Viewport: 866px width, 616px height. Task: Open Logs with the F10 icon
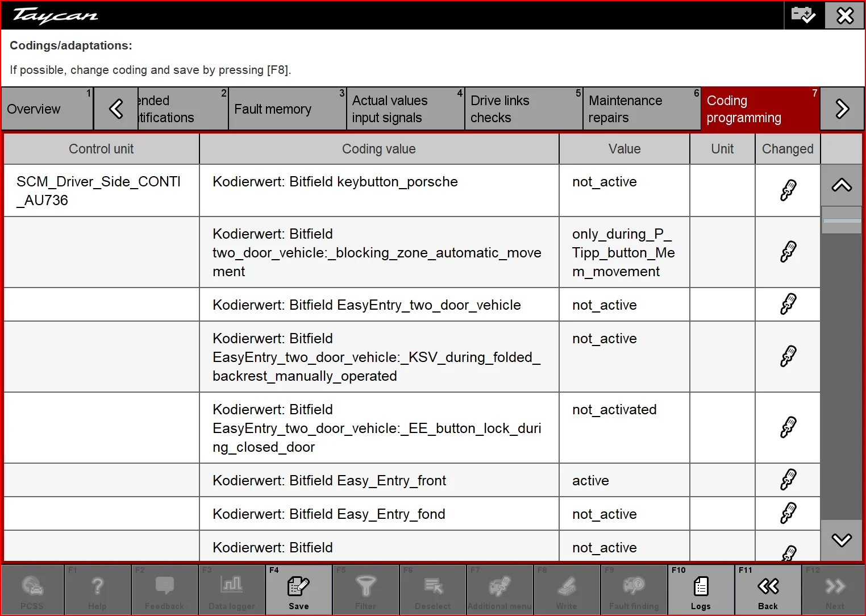click(701, 589)
